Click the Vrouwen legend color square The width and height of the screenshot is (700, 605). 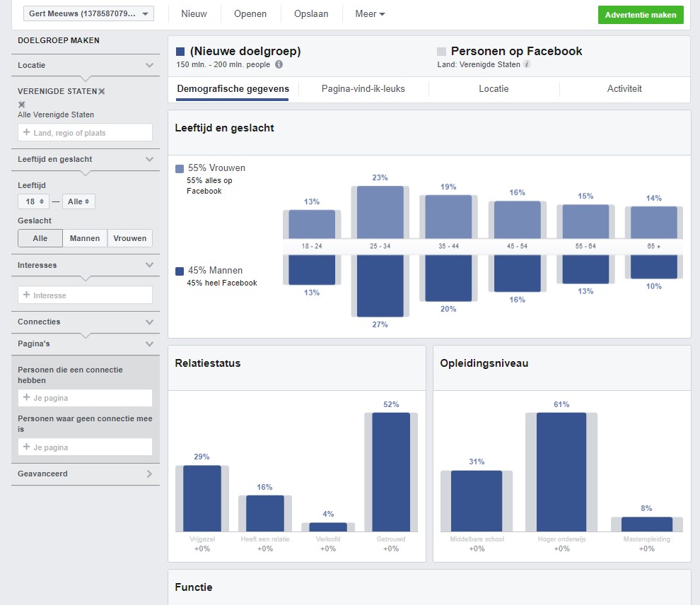click(180, 169)
